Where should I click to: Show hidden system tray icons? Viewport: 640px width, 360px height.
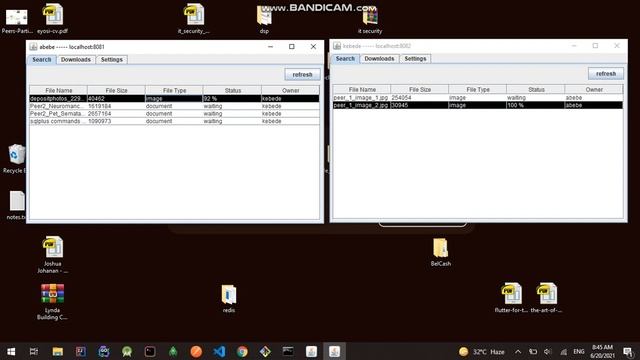coord(518,351)
